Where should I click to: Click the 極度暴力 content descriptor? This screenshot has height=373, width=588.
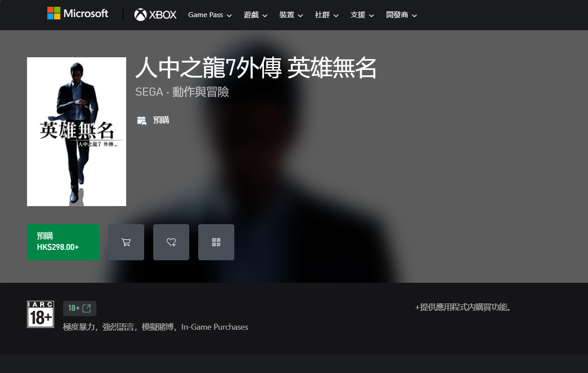(x=79, y=327)
